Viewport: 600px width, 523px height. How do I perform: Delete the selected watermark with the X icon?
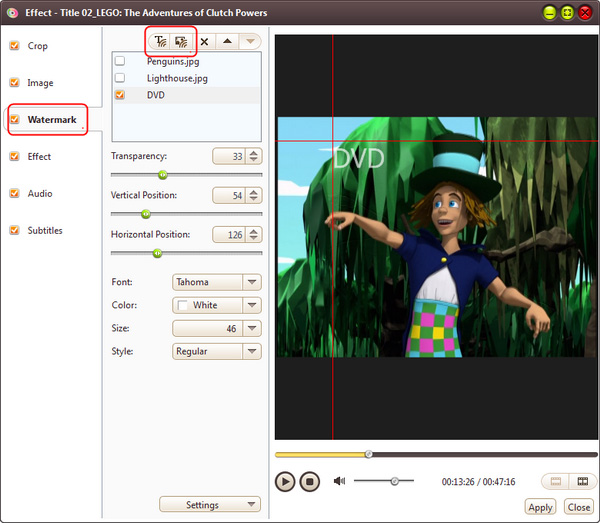[205, 42]
